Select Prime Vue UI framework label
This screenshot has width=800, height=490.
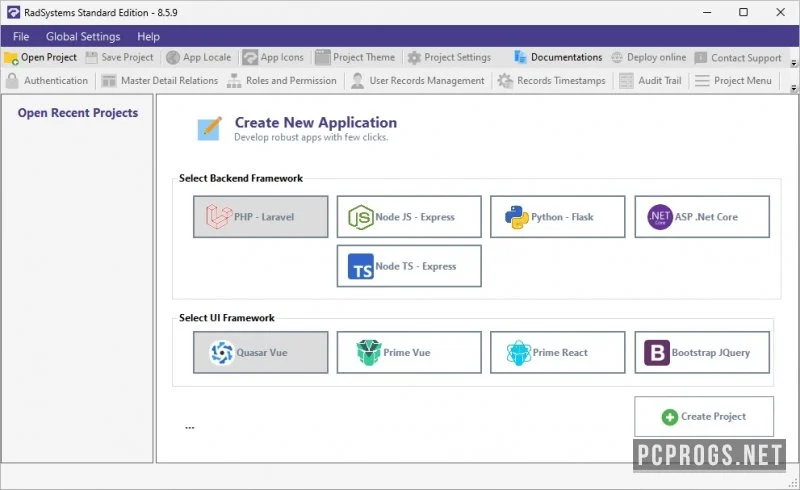[x=407, y=353]
